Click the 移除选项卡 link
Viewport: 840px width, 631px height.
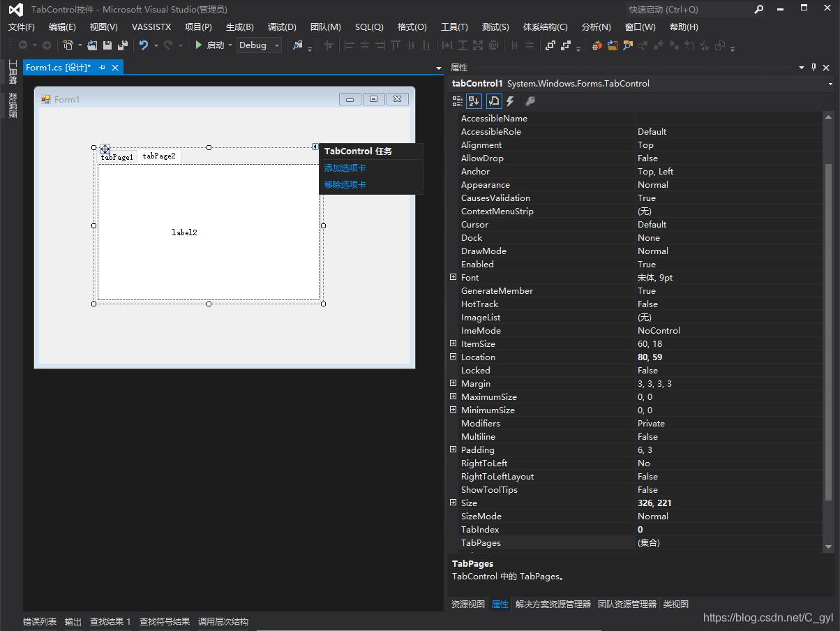345,185
